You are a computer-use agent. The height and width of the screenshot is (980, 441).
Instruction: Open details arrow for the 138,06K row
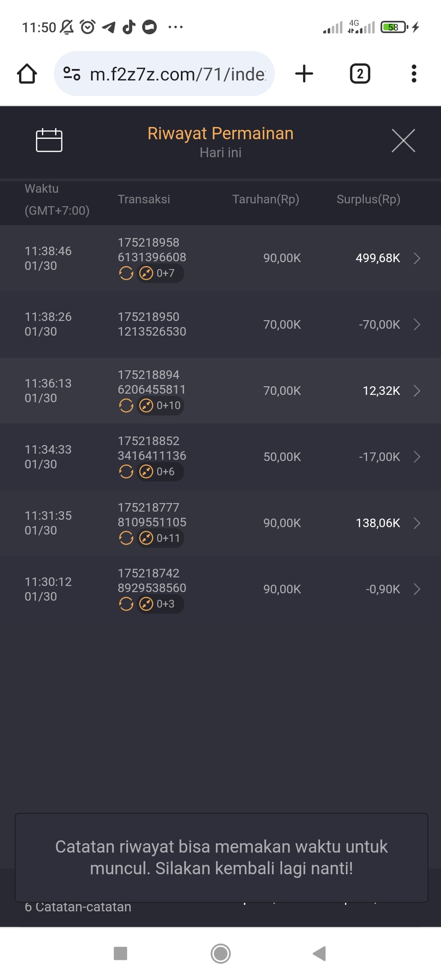pos(417,523)
